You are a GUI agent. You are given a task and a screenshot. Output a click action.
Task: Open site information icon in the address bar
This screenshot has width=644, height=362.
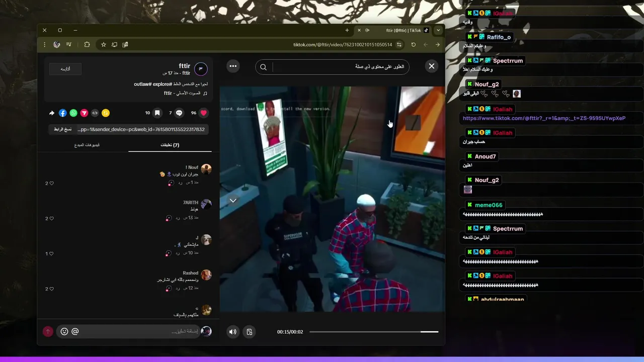coord(399,45)
